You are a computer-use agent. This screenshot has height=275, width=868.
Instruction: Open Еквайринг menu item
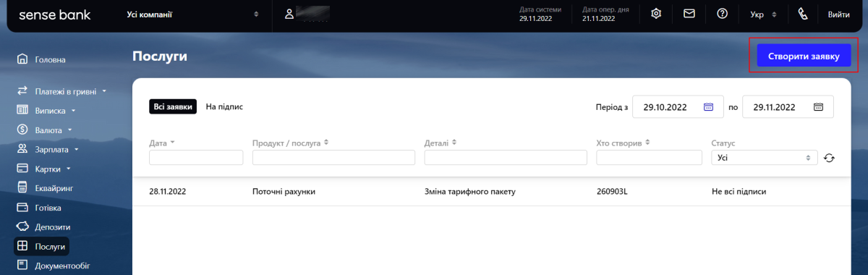(54, 188)
